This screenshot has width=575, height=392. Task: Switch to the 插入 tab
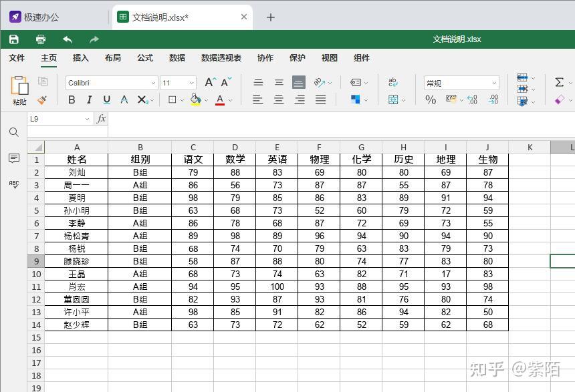coord(81,58)
